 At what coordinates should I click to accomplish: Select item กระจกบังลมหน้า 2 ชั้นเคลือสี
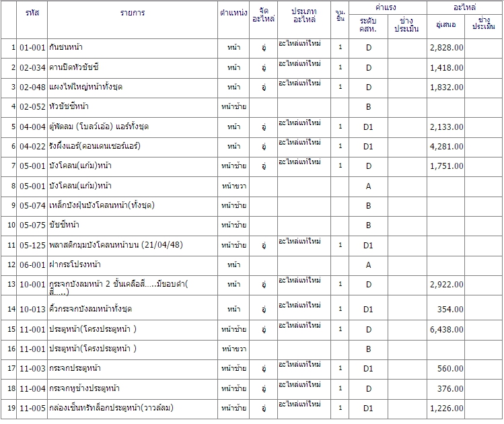coord(118,287)
